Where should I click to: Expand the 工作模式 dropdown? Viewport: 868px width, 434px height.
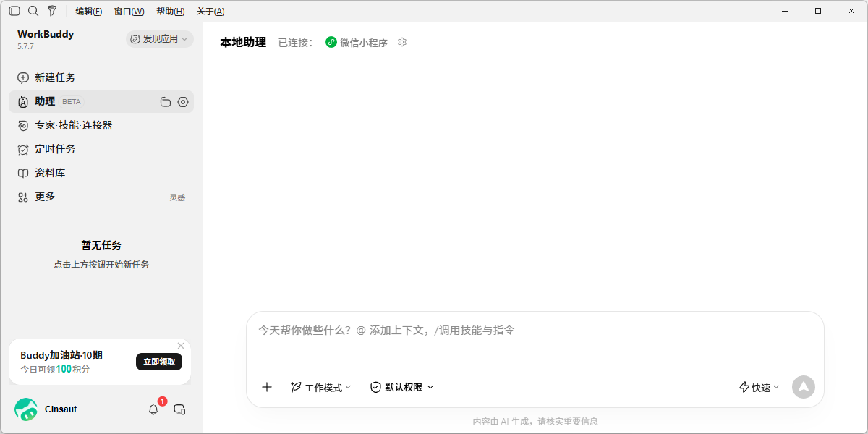pyautogui.click(x=320, y=388)
